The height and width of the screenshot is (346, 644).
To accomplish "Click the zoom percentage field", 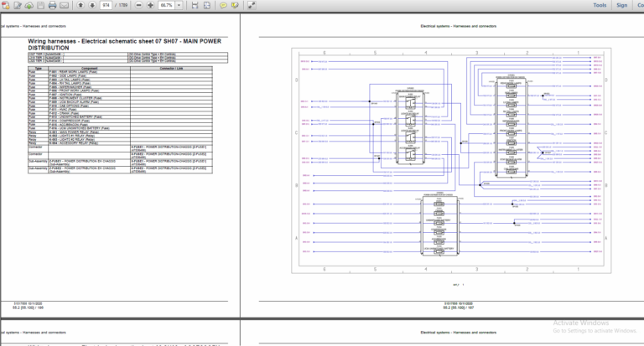I will coord(165,5).
